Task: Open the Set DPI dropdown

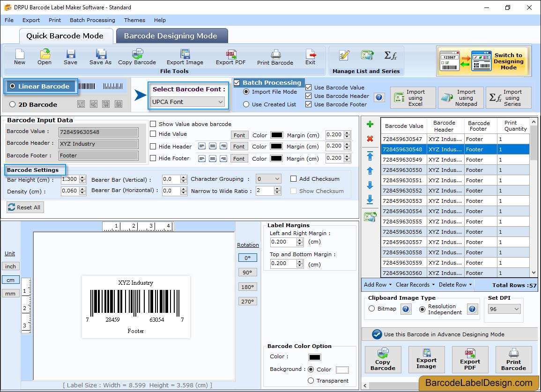Action: [504, 309]
